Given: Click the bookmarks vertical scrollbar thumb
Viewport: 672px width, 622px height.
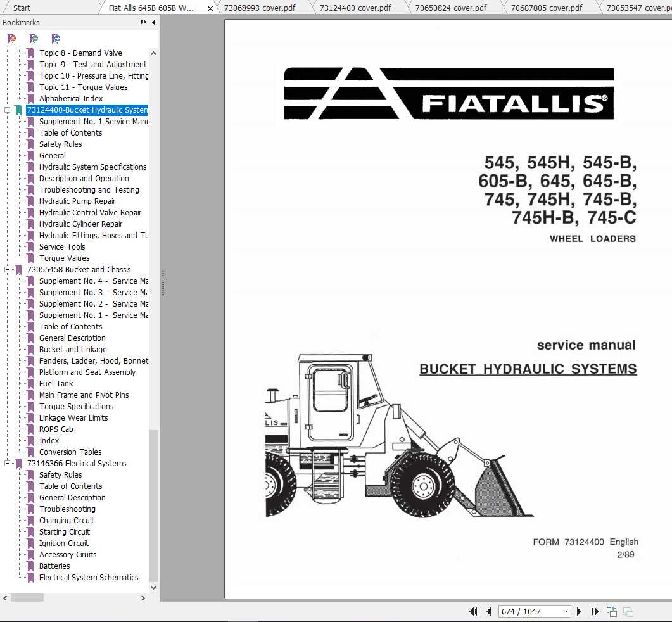Looking at the screenshot, I should tap(153, 506).
